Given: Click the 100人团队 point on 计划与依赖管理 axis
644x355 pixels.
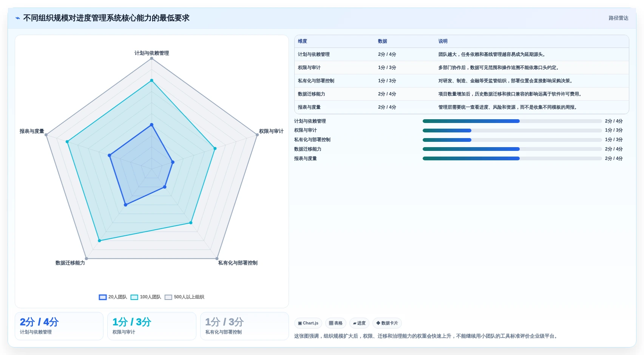Looking at the screenshot, I should pyautogui.click(x=152, y=80).
